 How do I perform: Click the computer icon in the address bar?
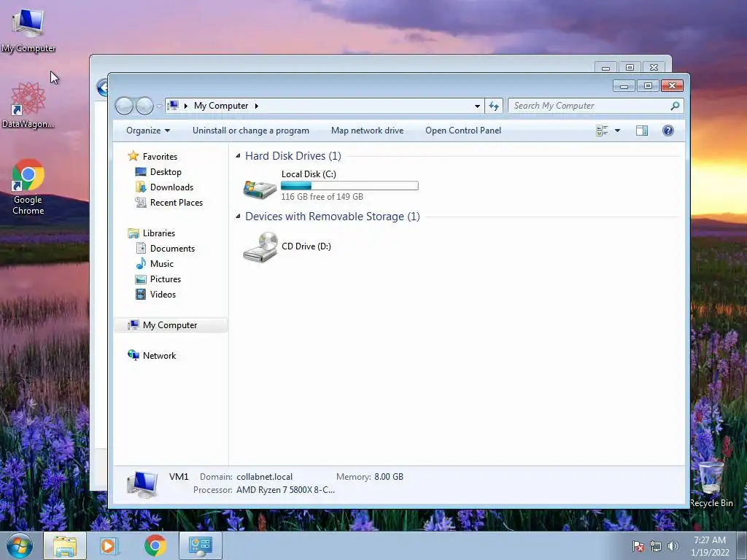tap(174, 105)
